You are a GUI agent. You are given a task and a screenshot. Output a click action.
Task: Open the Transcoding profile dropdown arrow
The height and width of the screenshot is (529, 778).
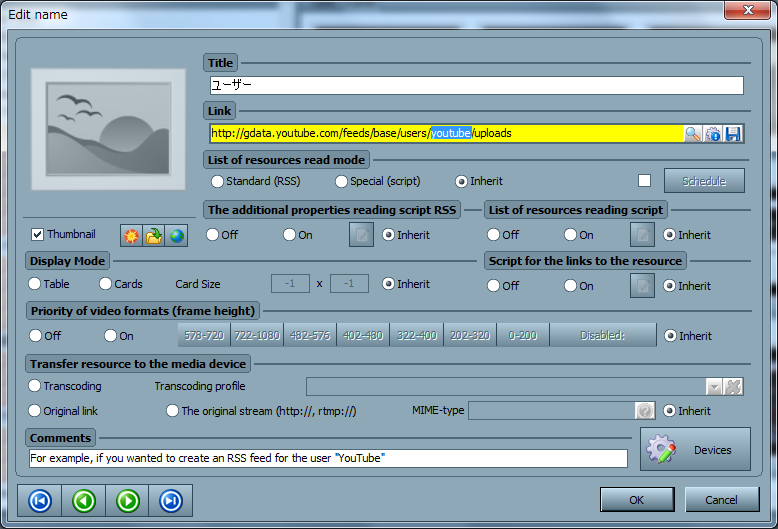pos(714,387)
